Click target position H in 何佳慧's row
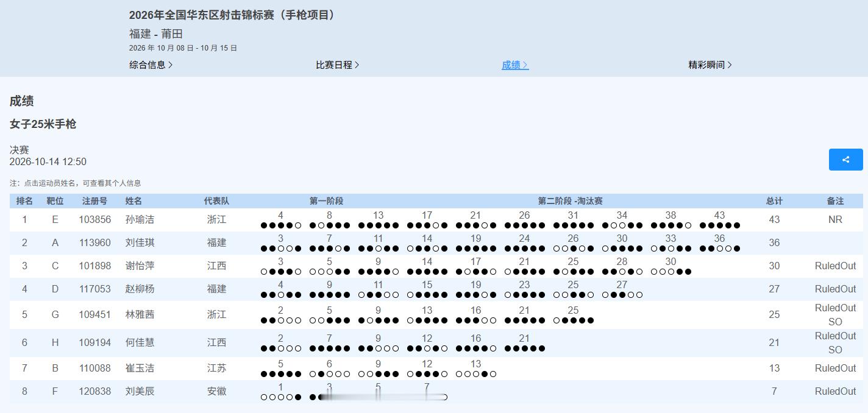Screen dimensions: 868x413 click(x=55, y=342)
